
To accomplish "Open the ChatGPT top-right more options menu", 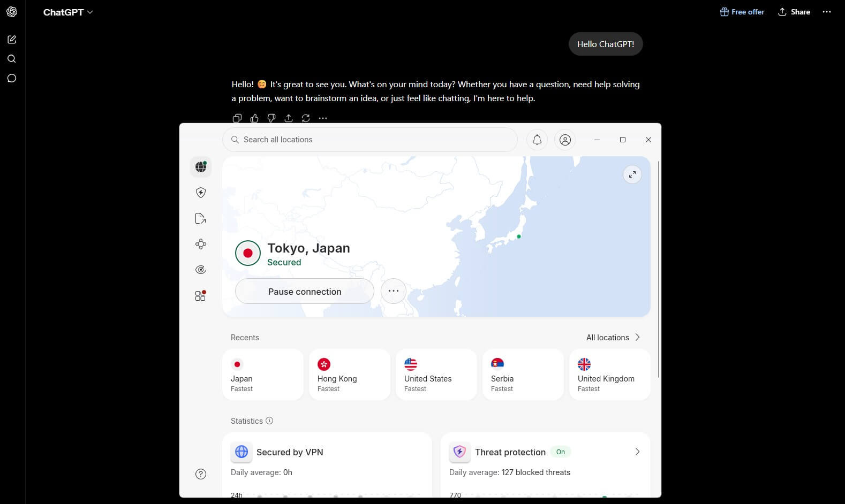I will [827, 12].
